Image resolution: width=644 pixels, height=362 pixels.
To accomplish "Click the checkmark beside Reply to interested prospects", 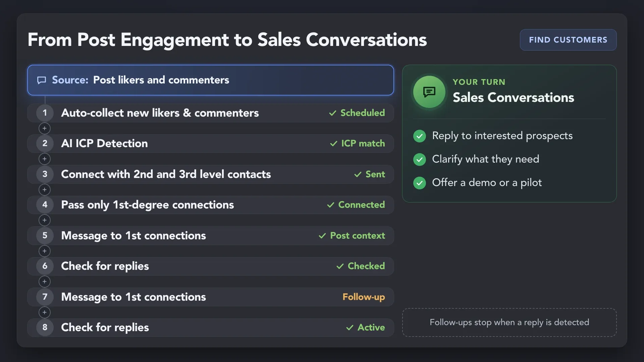I will [x=420, y=136].
